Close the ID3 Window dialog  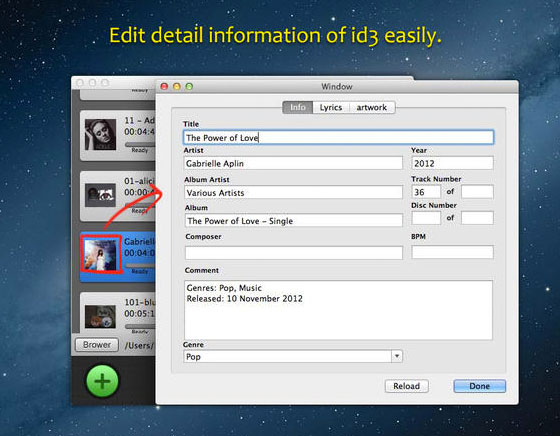[164, 86]
